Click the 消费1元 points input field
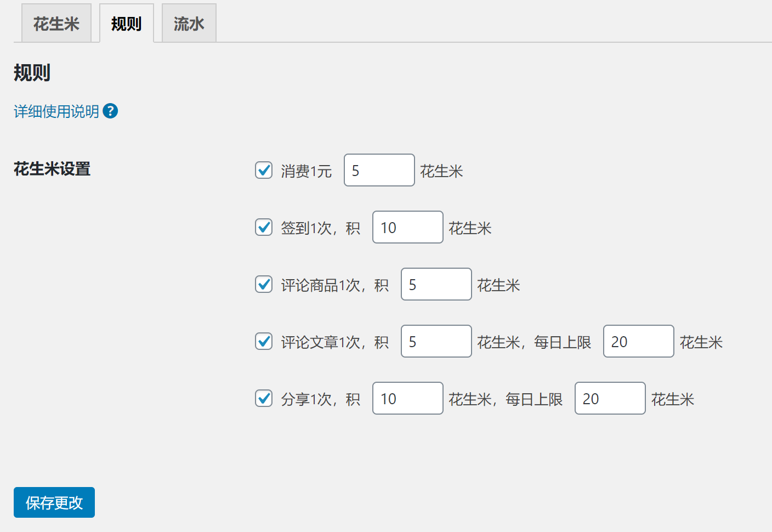This screenshot has width=772, height=532. [379, 171]
